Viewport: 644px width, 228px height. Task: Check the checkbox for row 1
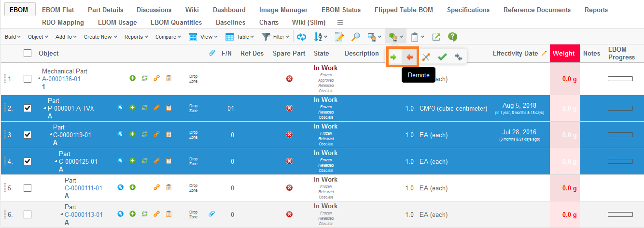pos(28,78)
